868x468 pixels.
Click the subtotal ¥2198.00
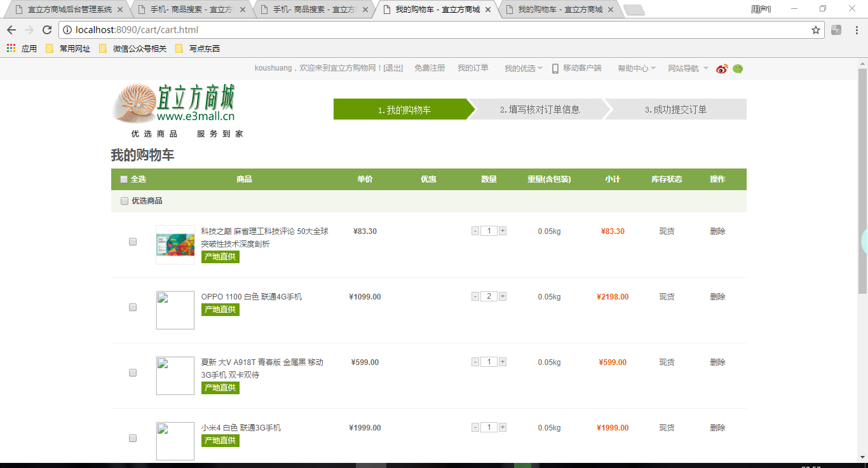pyautogui.click(x=613, y=297)
